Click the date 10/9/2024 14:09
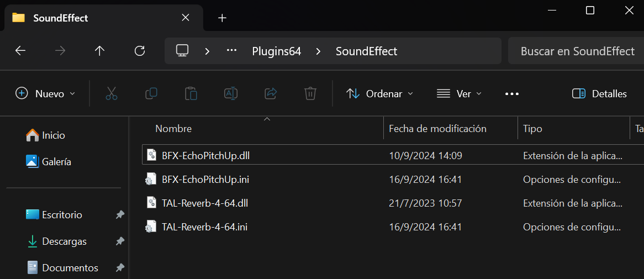The height and width of the screenshot is (279, 644). pyautogui.click(x=425, y=155)
